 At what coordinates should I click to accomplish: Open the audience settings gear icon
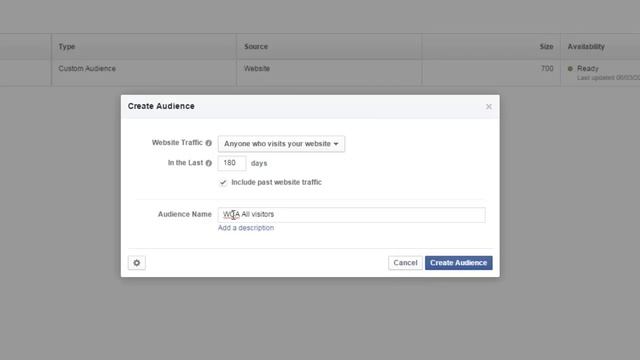pos(137,263)
